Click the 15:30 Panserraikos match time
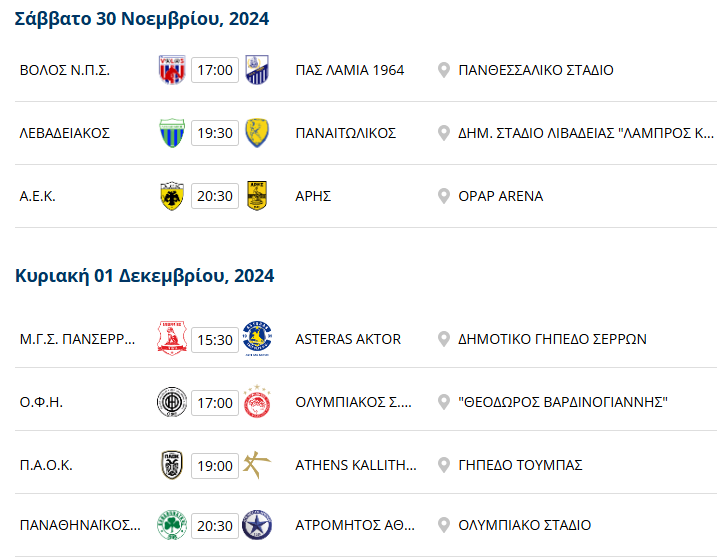This screenshot has width=717, height=557. point(215,340)
